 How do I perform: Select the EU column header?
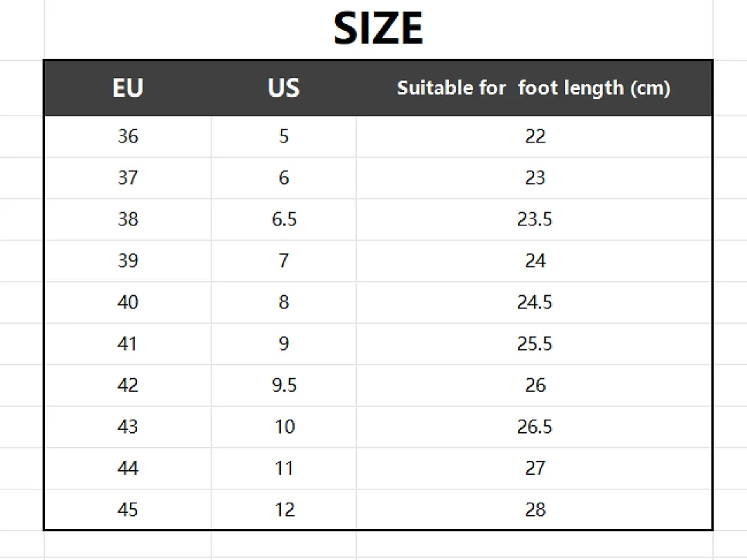(128, 88)
